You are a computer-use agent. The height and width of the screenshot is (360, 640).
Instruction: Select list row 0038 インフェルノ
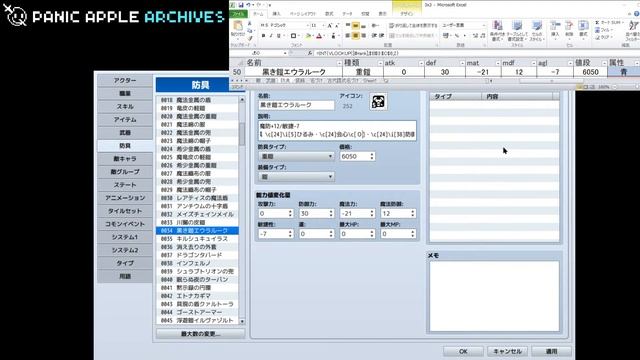pos(198,263)
